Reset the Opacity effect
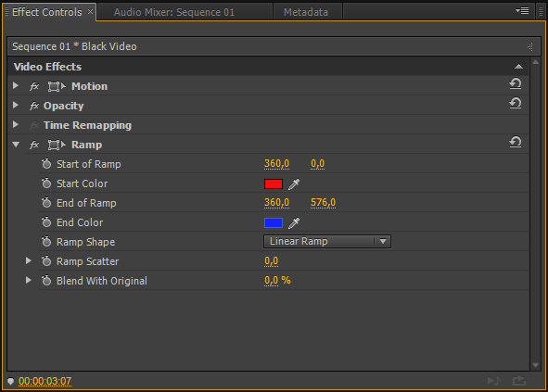This screenshot has height=392, width=548. click(516, 104)
